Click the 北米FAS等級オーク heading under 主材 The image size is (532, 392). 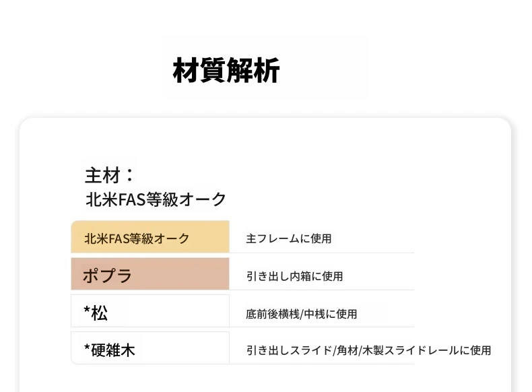(x=156, y=199)
